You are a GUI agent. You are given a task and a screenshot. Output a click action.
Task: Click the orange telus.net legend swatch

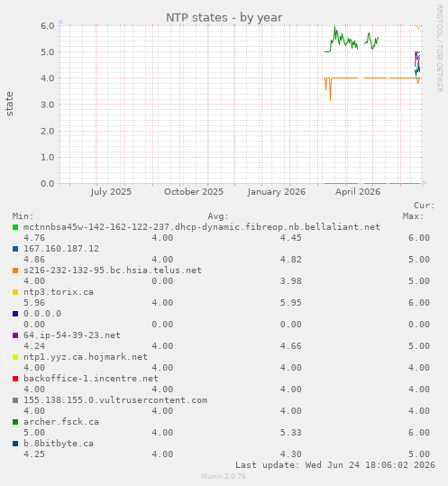15,271
